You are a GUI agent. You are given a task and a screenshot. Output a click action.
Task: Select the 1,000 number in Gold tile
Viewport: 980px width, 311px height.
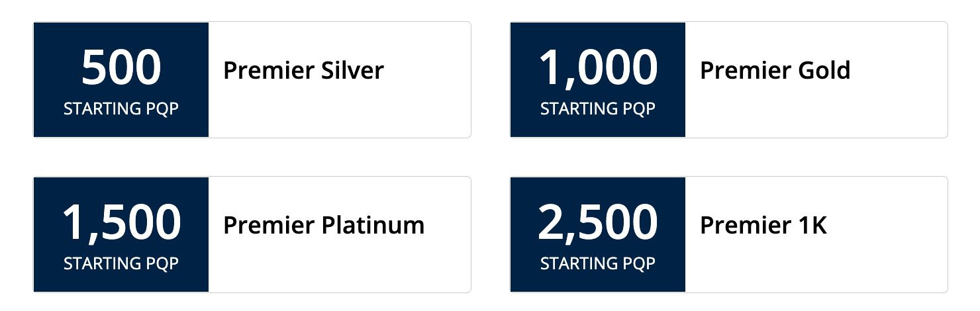pyautogui.click(x=598, y=69)
